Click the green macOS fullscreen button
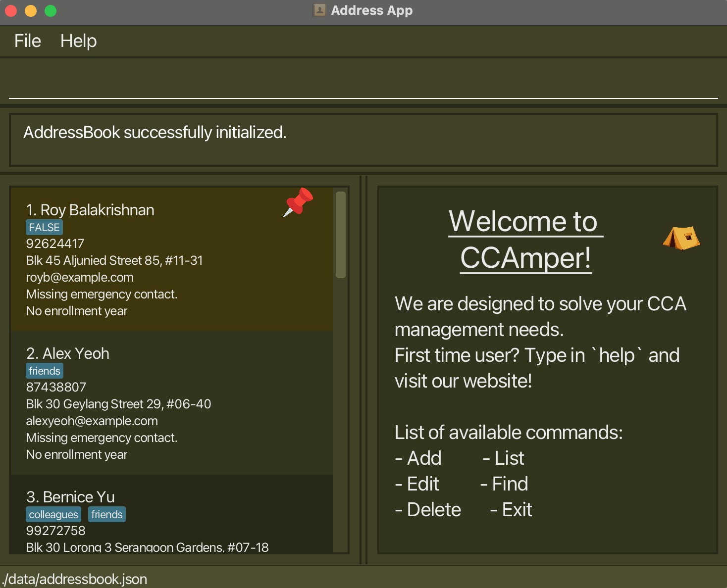The height and width of the screenshot is (588, 727). (51, 10)
